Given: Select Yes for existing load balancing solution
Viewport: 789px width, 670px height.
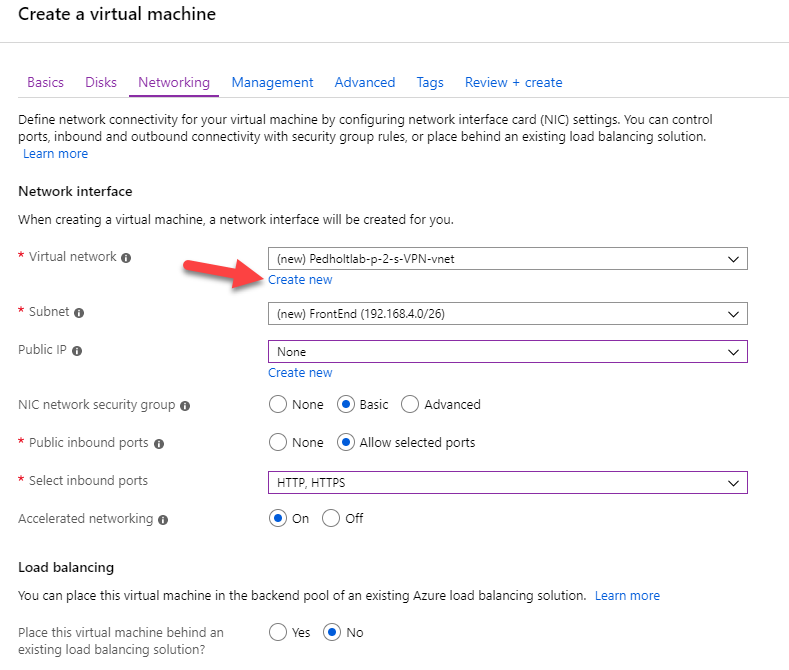Looking at the screenshot, I should pos(277,632).
